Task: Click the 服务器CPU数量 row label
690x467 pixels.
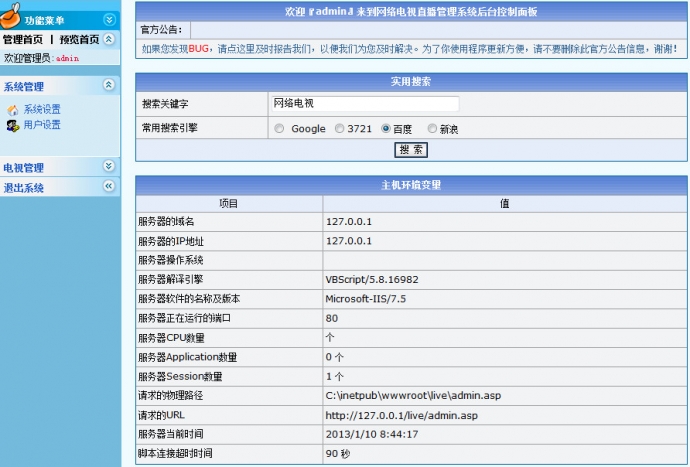Action: 171,338
